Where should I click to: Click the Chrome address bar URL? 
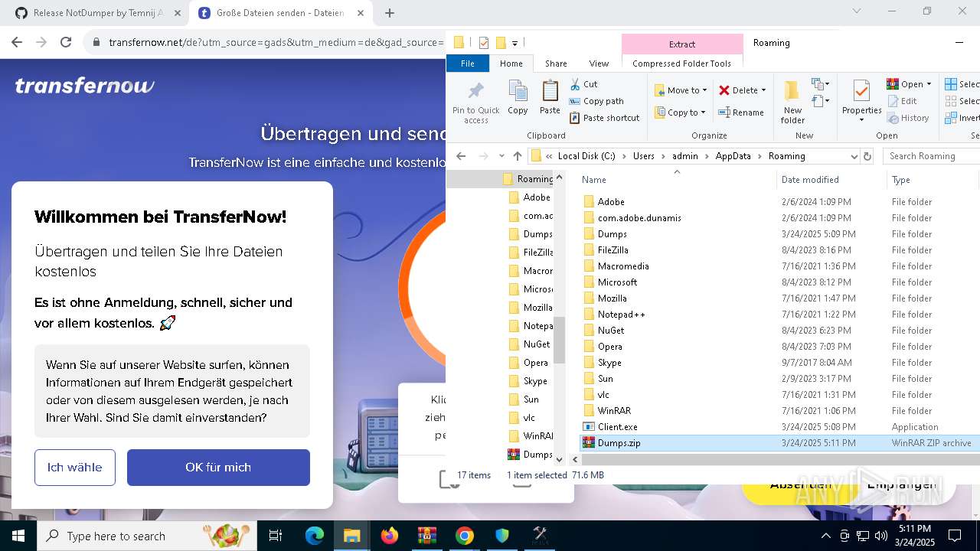[276, 42]
